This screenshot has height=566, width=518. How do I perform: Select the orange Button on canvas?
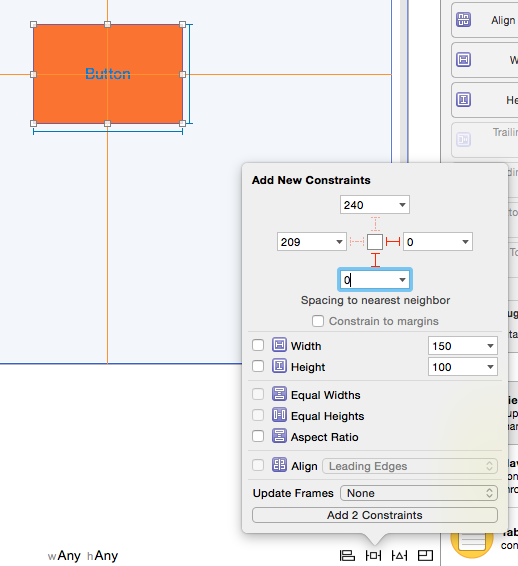[x=108, y=74]
